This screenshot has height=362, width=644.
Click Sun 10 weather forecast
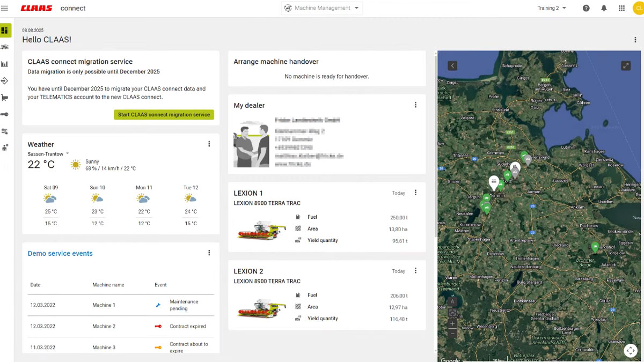[x=97, y=205]
